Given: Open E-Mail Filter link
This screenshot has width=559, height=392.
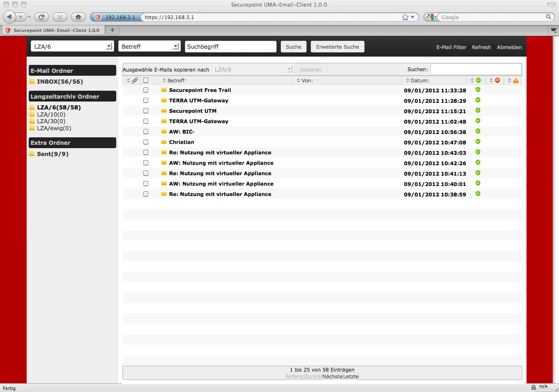Looking at the screenshot, I should pyautogui.click(x=451, y=47).
